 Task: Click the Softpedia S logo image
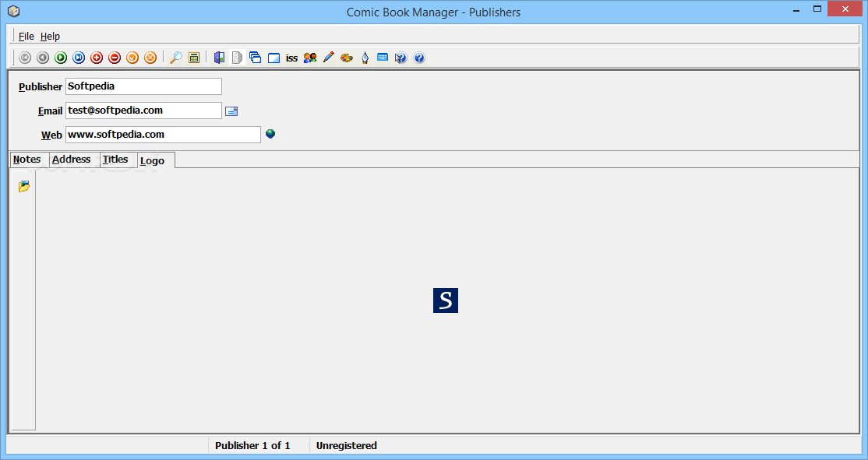446,300
